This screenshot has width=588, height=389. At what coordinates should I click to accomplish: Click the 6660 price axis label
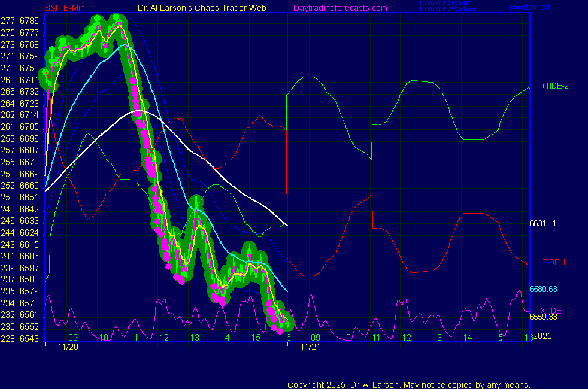pyautogui.click(x=29, y=186)
